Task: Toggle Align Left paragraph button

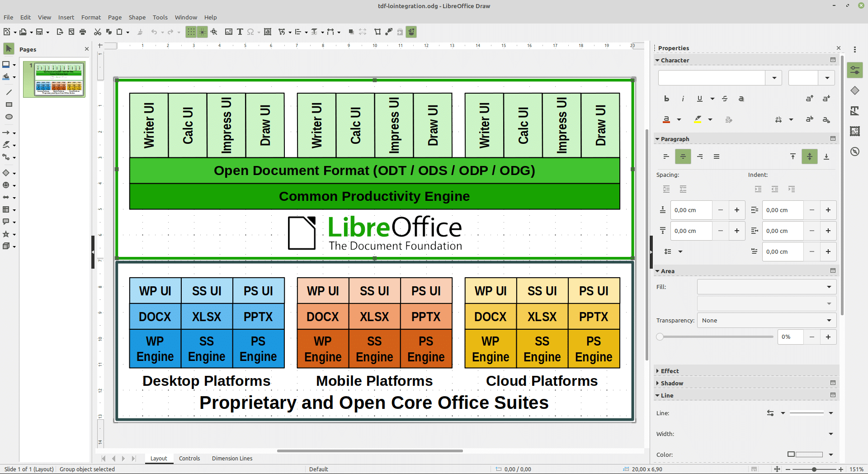Action: pyautogui.click(x=666, y=156)
